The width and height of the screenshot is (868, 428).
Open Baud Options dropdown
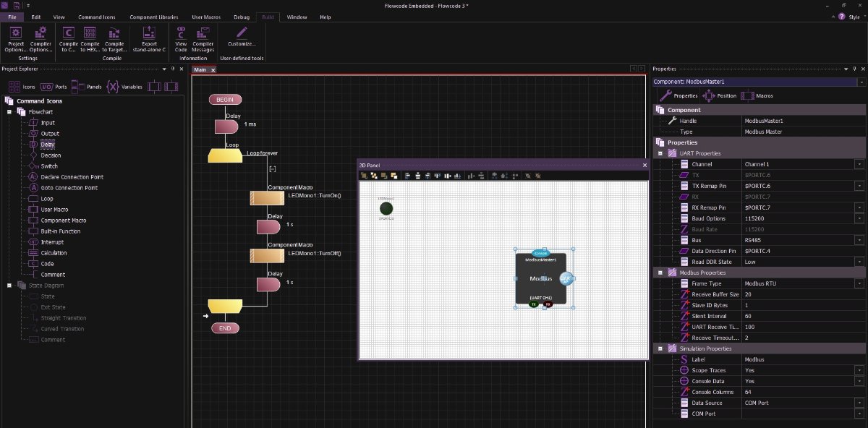(860, 218)
